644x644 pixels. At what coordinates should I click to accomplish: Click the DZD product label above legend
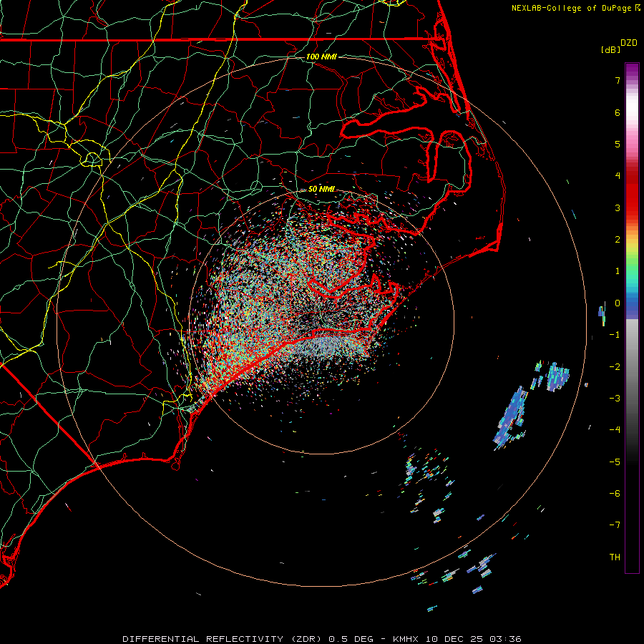[x=629, y=43]
